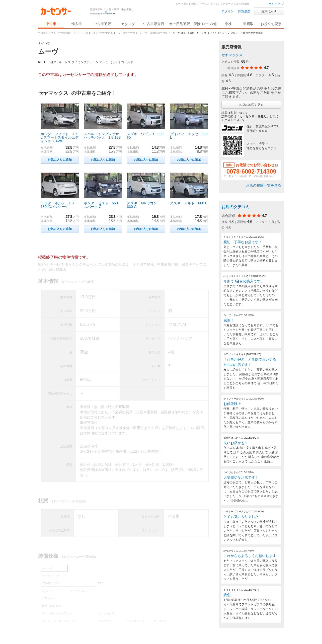Open the Honda Zest Spark thumbnail
Viewport: 322px width, 644px height.
click(103, 185)
